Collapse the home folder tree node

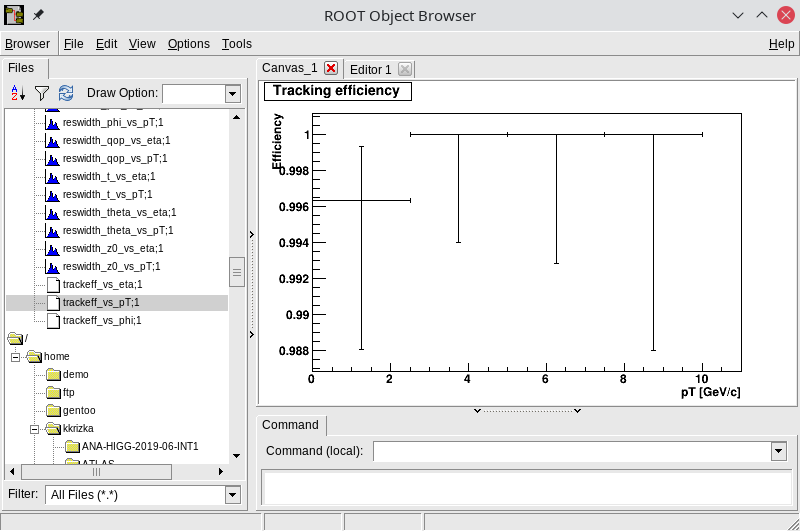point(16,356)
